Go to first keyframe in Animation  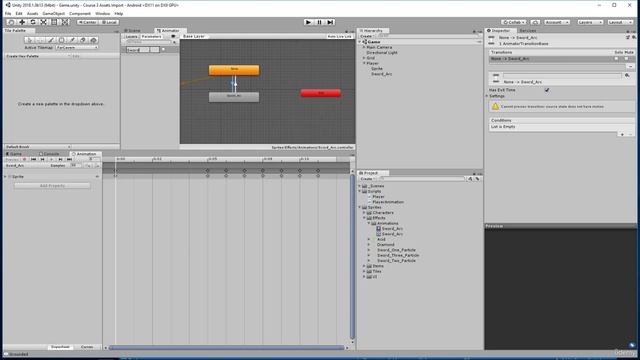click(33, 160)
